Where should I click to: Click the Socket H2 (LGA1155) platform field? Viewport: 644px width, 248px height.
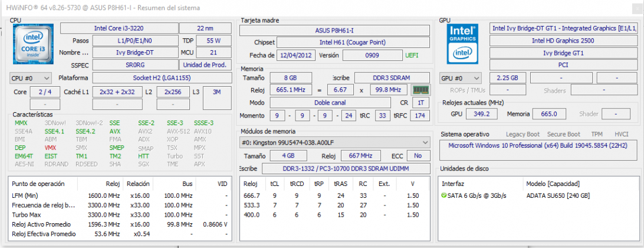pyautogui.click(x=162, y=78)
